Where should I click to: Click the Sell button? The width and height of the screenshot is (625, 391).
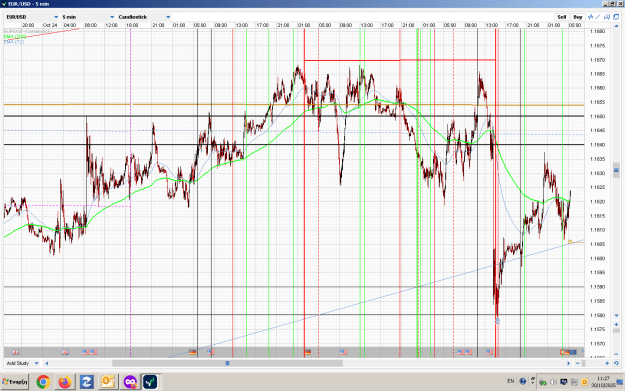(x=562, y=17)
